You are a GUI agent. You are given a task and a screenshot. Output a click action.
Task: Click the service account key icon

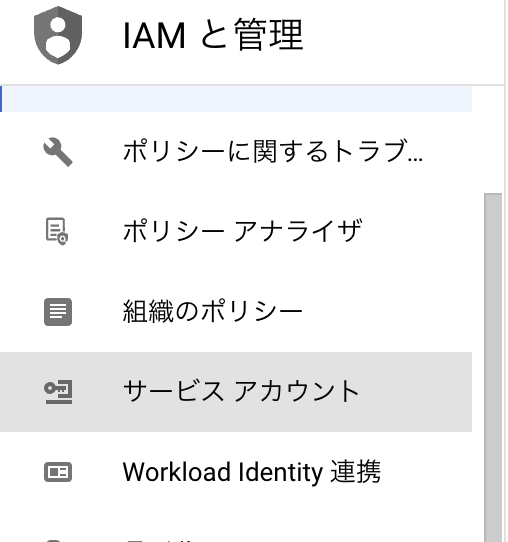pos(58,392)
